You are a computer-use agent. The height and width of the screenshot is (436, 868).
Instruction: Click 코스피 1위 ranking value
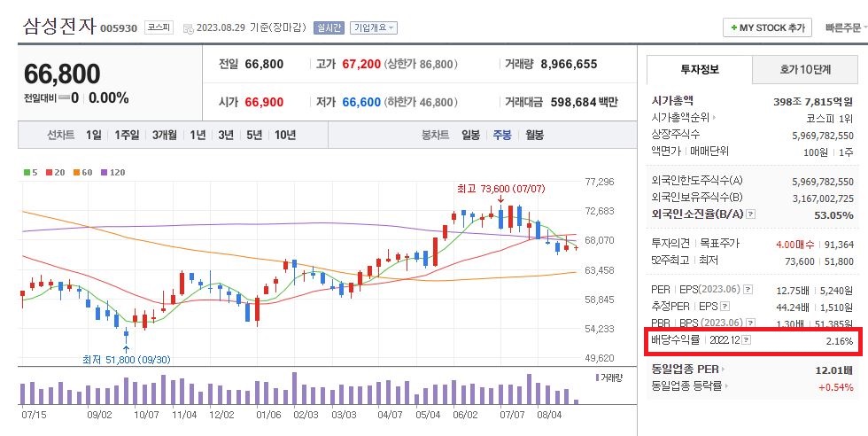830,119
